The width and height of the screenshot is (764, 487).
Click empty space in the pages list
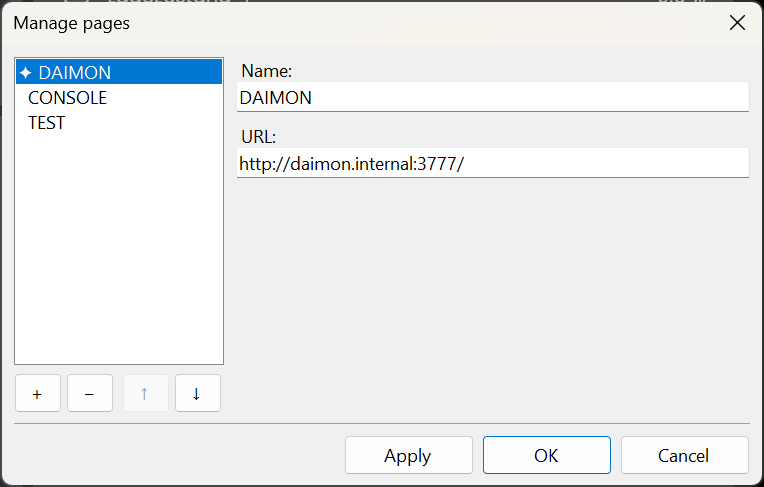tap(118, 250)
